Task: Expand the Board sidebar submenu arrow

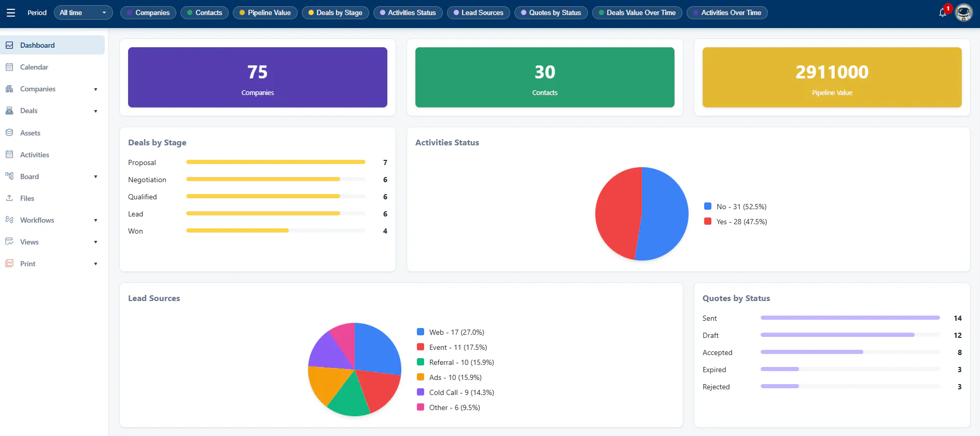Action: click(95, 176)
